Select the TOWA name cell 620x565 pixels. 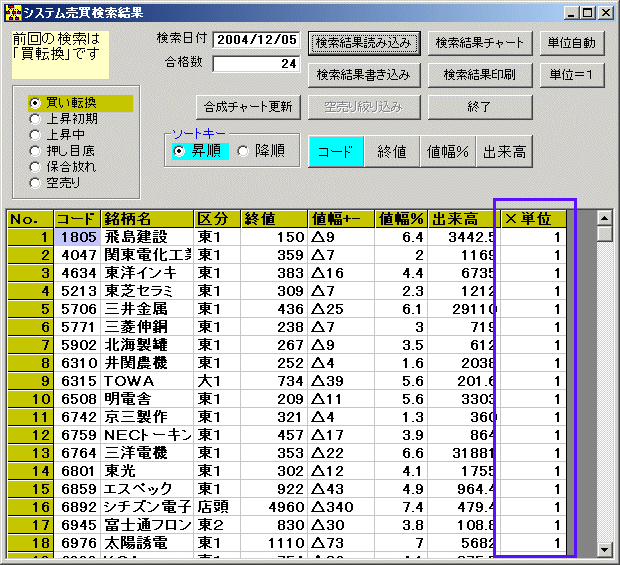point(147,381)
